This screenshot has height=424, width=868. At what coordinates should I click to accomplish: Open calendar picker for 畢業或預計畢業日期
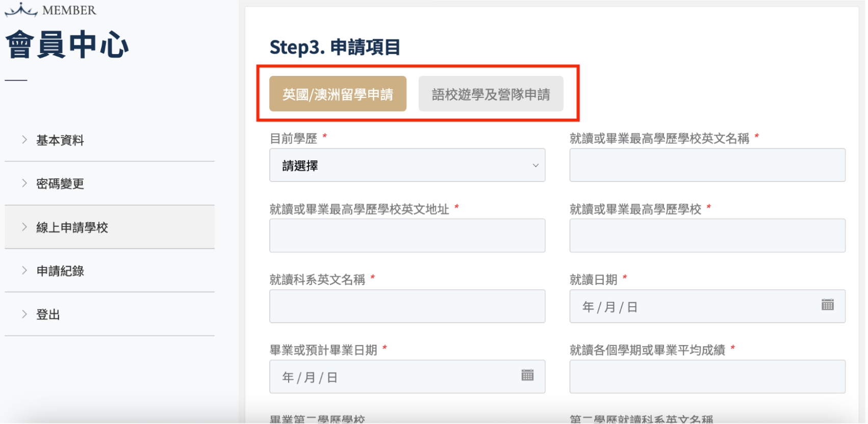[527, 376]
